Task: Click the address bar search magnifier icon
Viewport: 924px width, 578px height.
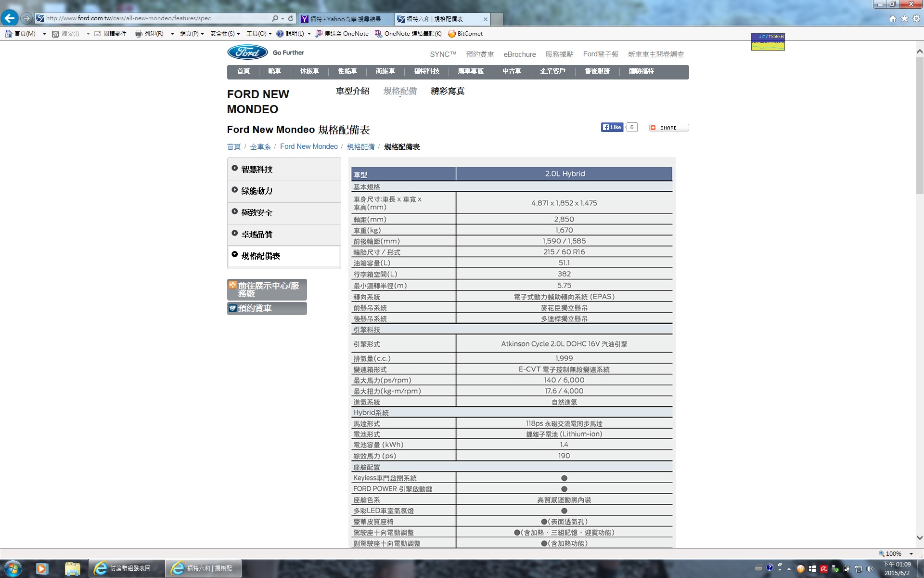Action: (275, 18)
